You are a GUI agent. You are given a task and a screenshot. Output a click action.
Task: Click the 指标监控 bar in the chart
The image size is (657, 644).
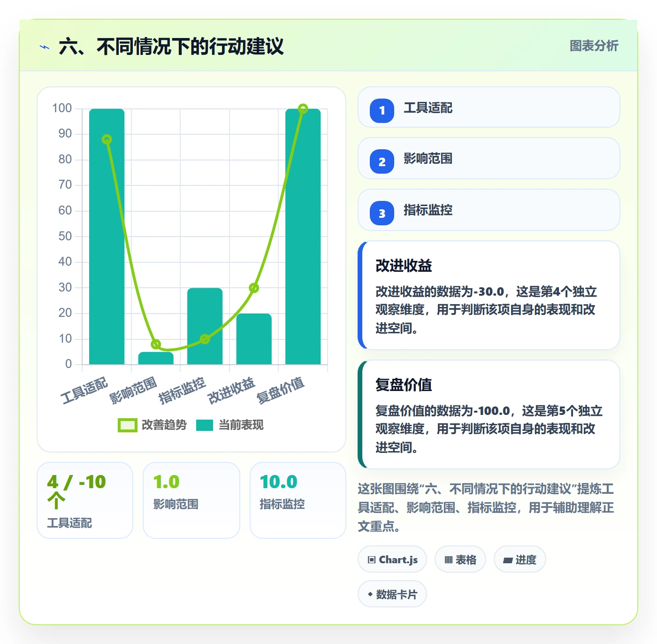click(205, 326)
